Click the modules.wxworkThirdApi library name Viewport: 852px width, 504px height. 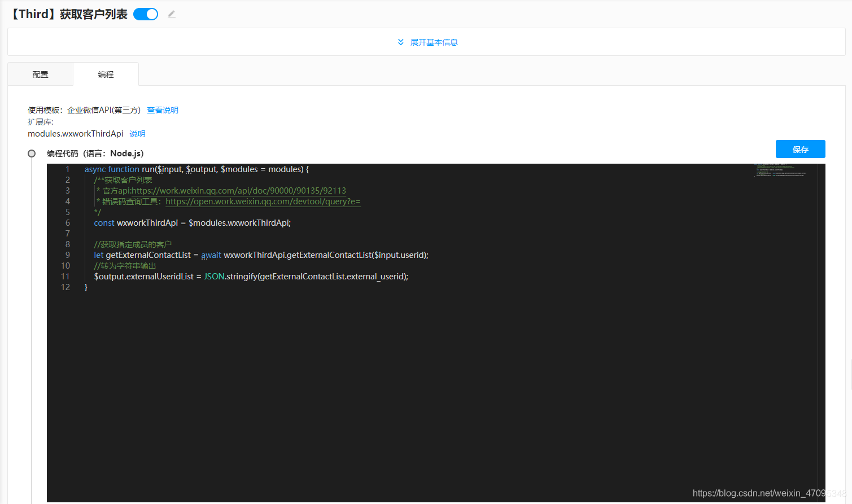[76, 134]
